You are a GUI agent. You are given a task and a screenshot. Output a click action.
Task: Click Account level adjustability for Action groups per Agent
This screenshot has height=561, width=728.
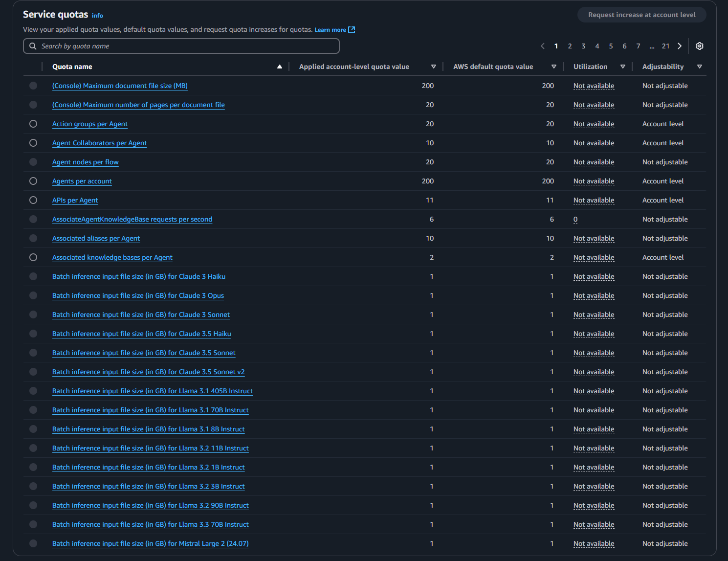[663, 124]
